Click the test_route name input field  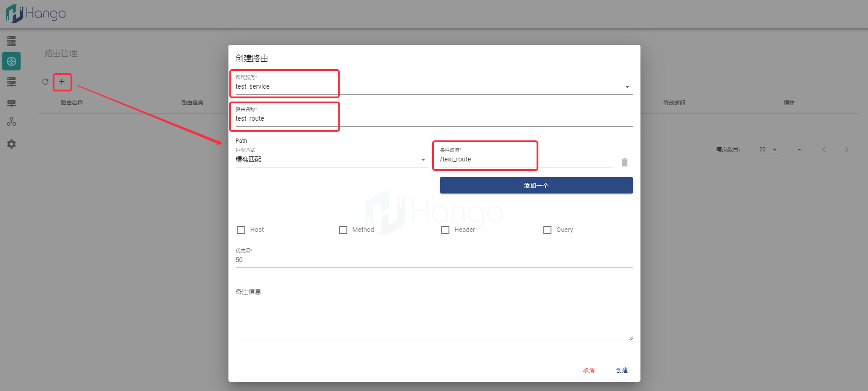click(x=434, y=118)
